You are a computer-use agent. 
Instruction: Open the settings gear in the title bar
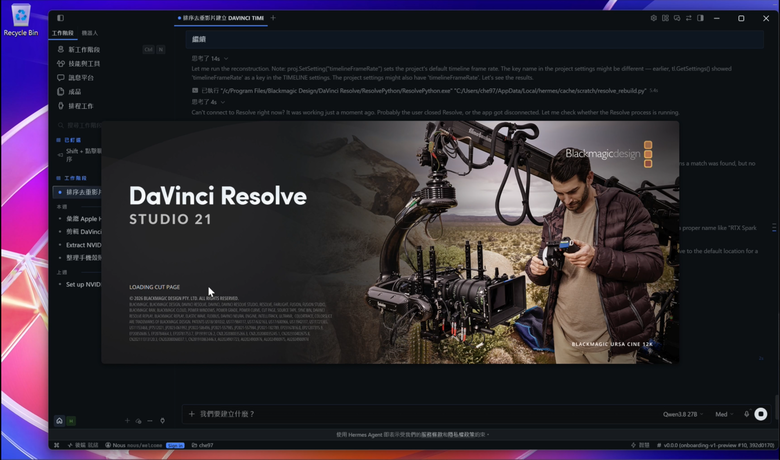tap(653, 18)
